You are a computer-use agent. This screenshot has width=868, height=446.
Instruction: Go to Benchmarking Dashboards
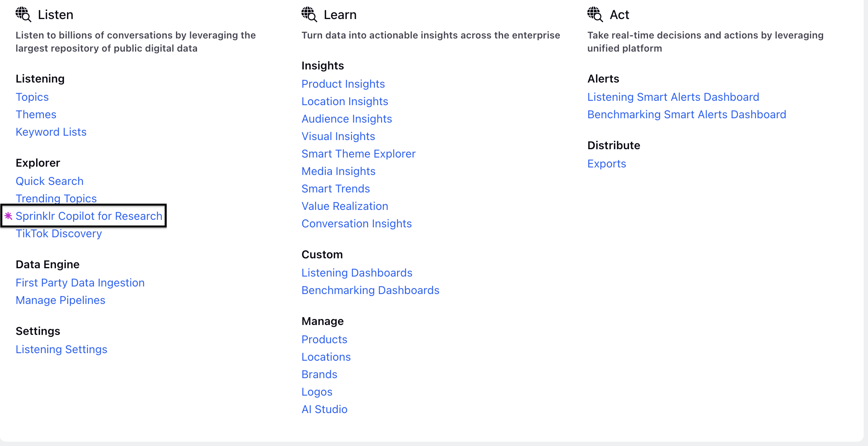pos(370,290)
